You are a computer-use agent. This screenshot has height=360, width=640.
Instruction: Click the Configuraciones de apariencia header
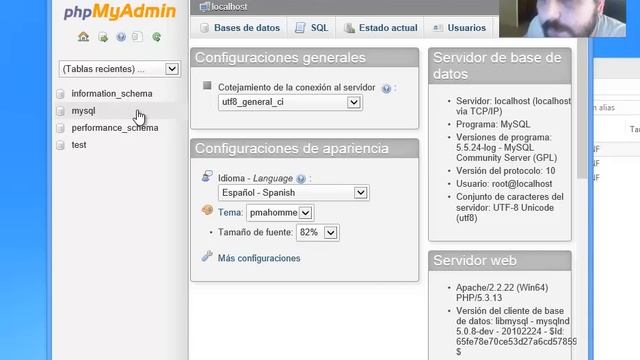(x=304, y=149)
